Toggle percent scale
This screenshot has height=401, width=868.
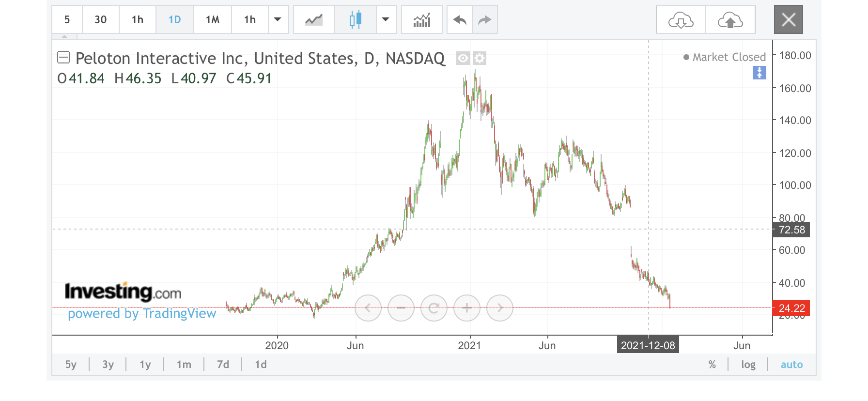coord(712,365)
